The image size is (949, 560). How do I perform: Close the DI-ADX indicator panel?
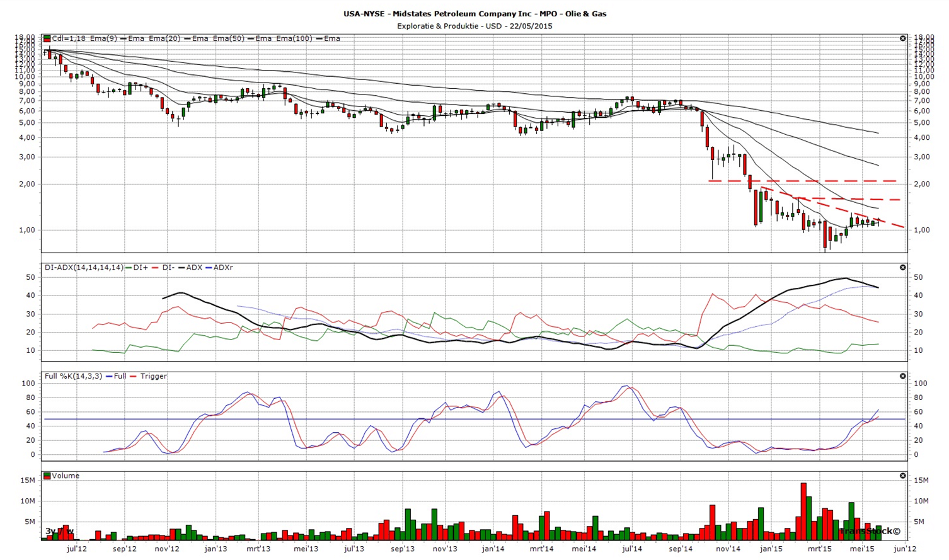point(902,268)
